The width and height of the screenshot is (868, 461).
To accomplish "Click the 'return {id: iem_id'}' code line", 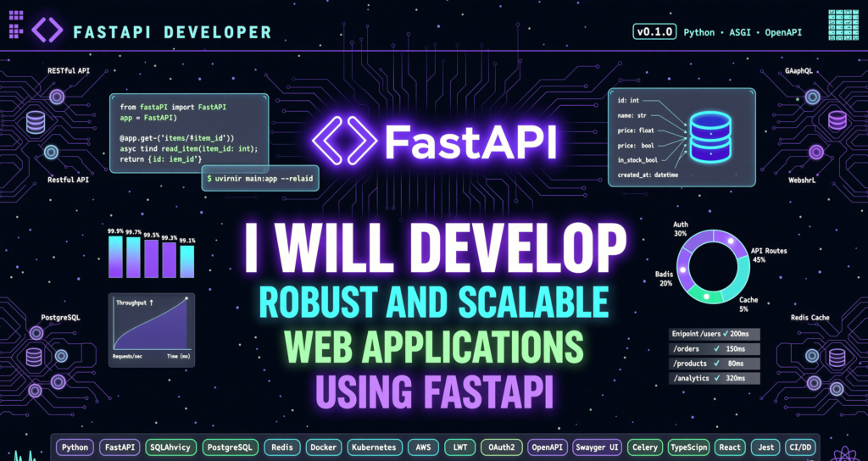I will click(160, 160).
